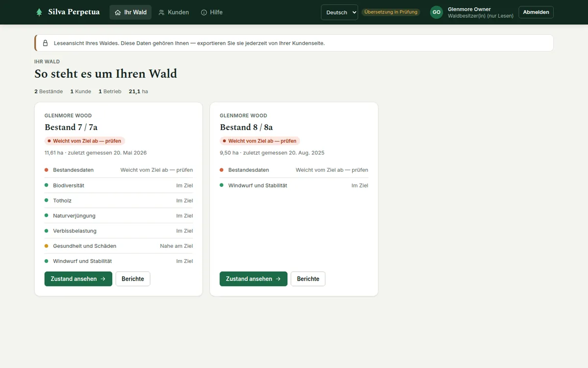
Task: Click the date line 20. Aug. 2025
Action: click(272, 153)
